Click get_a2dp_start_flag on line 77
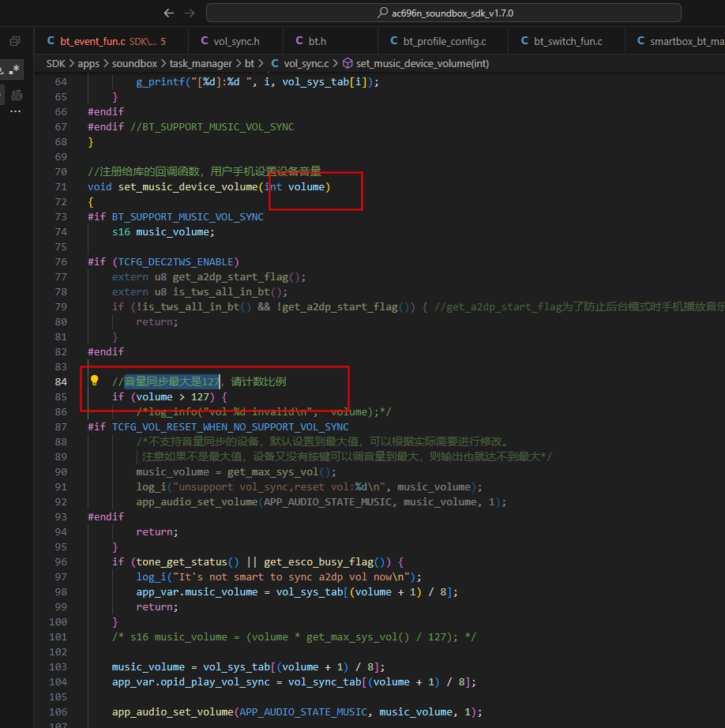 tap(231, 276)
